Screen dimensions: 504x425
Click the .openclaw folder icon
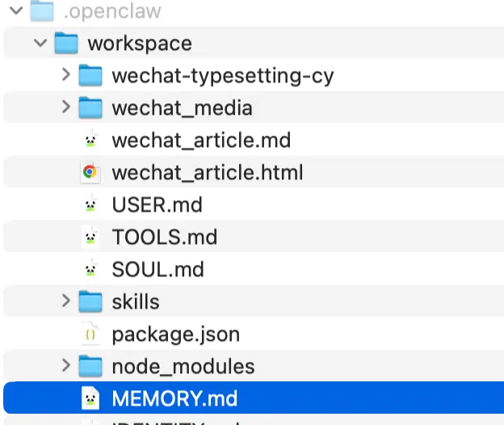[41, 11]
